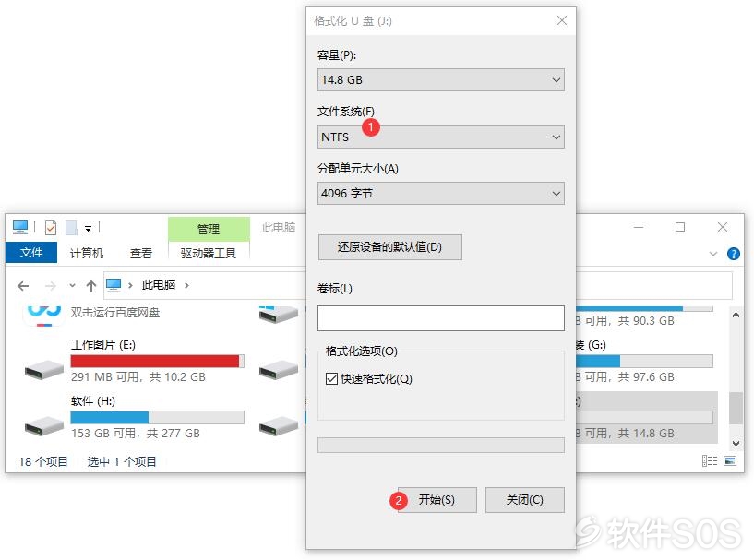Click the Baidu Netdisk icon
754x560 pixels.
pos(43,315)
